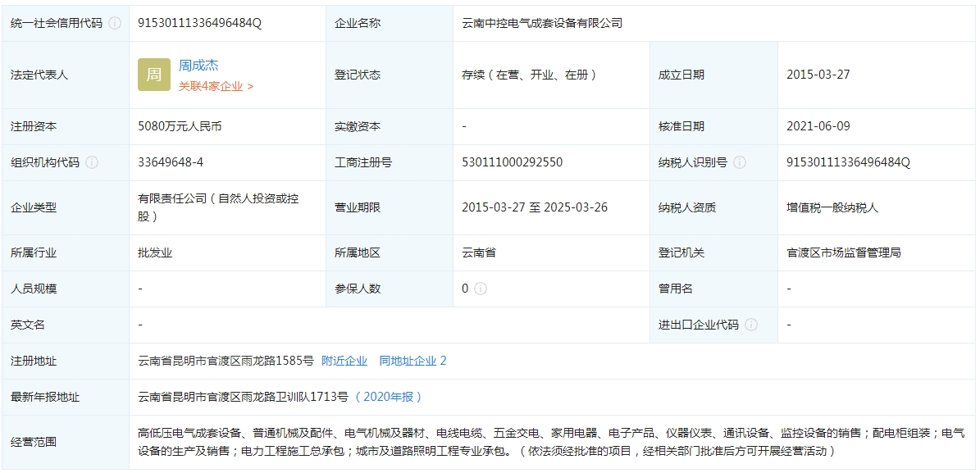Click the 成立日期 value 2015-03-27
This screenshot has height=473, width=980.
(x=818, y=75)
